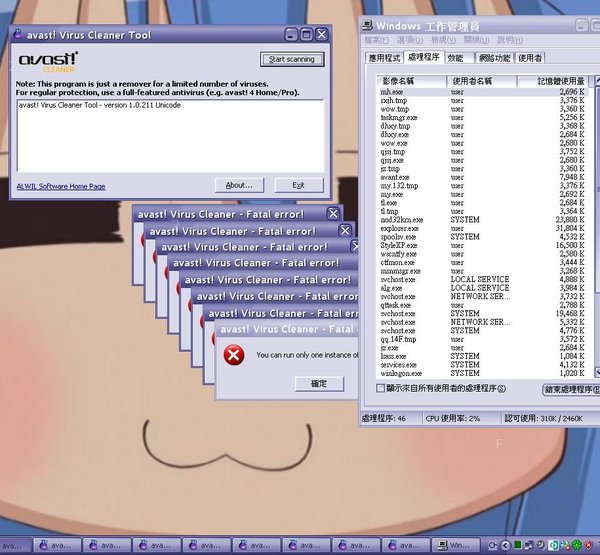Select the svchost.exe row using 19,468 K
This screenshot has height=555, width=600.
(x=484, y=313)
